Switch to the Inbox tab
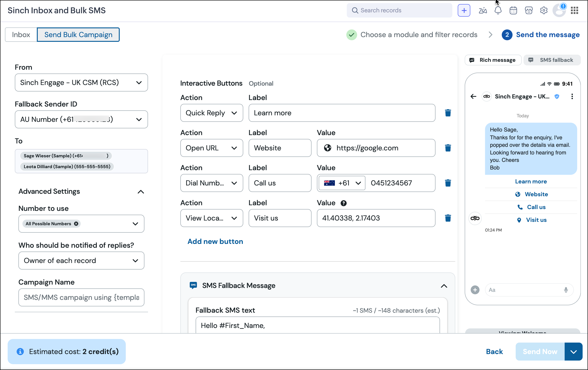This screenshot has width=588, height=370. 21,35
